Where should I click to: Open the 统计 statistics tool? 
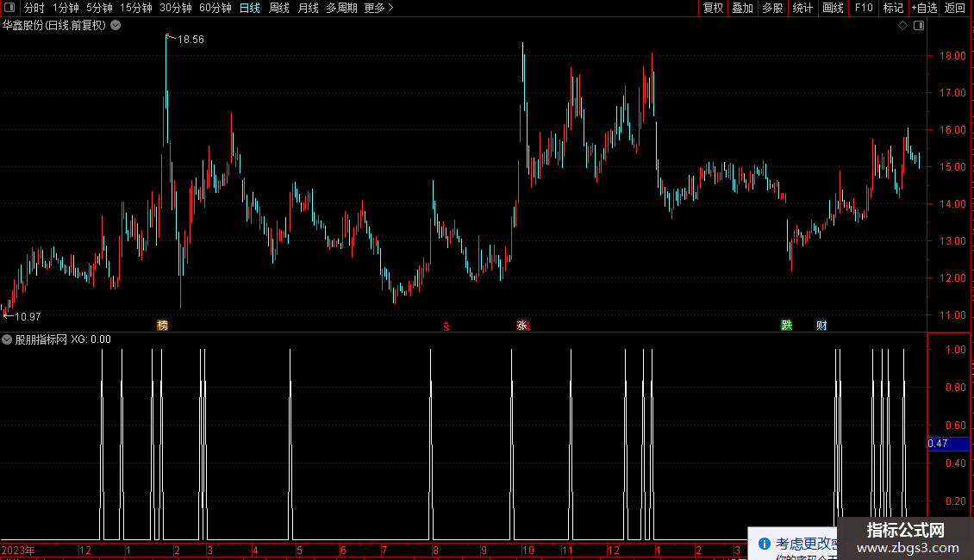click(x=802, y=8)
